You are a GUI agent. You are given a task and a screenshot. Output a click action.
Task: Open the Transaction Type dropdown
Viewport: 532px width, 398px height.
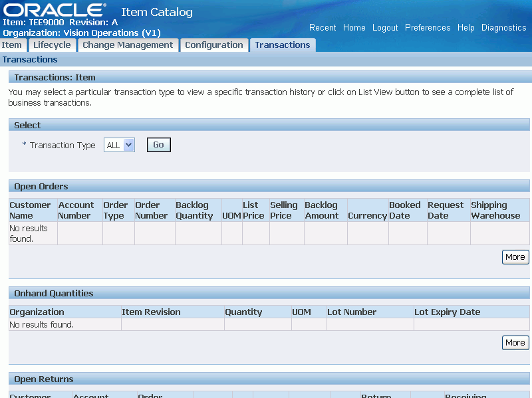119,145
